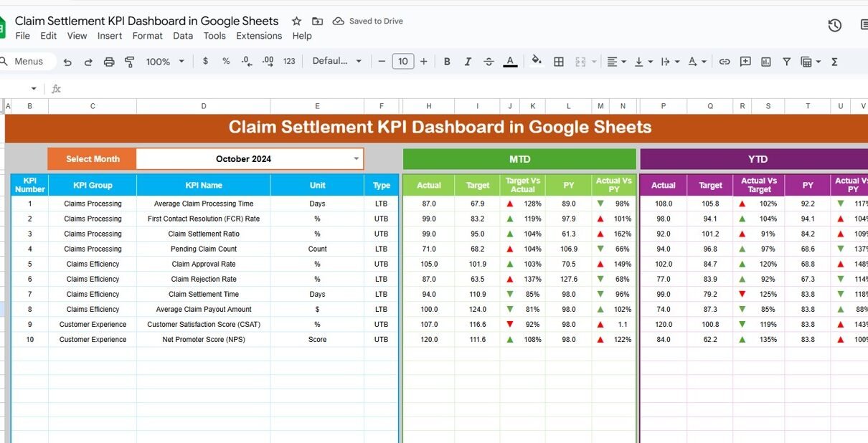The height and width of the screenshot is (443, 868).
Task: Click the font size input field
Action: [402, 62]
